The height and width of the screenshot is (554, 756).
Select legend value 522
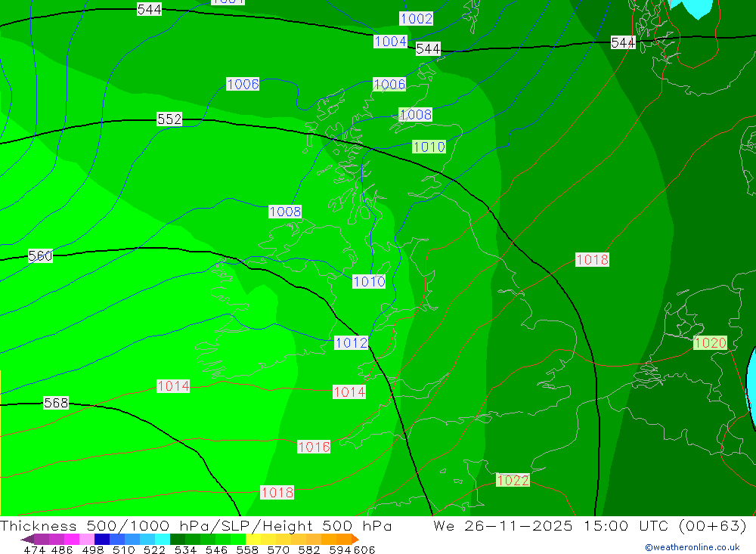[x=155, y=549]
